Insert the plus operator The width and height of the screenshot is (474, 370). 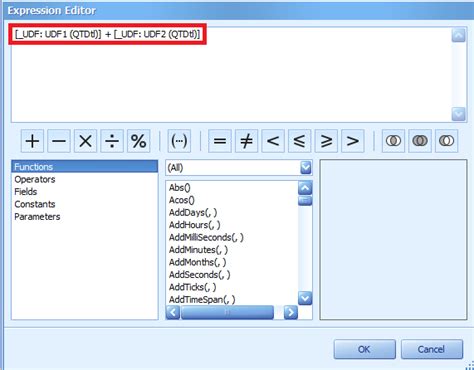(32, 141)
